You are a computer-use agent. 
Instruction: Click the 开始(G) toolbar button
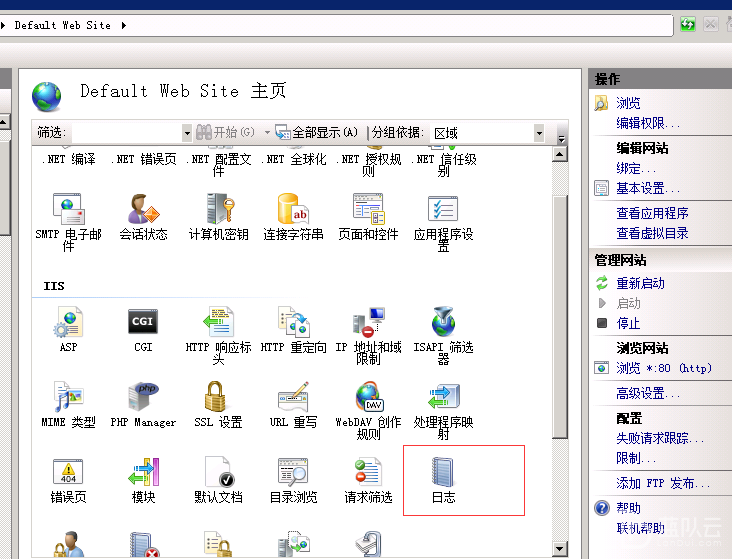pos(225,133)
